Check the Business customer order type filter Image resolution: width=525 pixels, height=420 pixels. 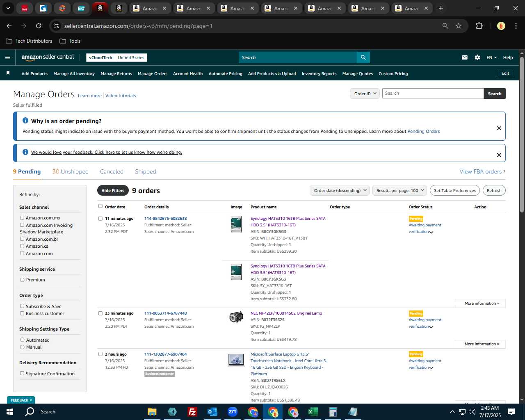click(22, 313)
